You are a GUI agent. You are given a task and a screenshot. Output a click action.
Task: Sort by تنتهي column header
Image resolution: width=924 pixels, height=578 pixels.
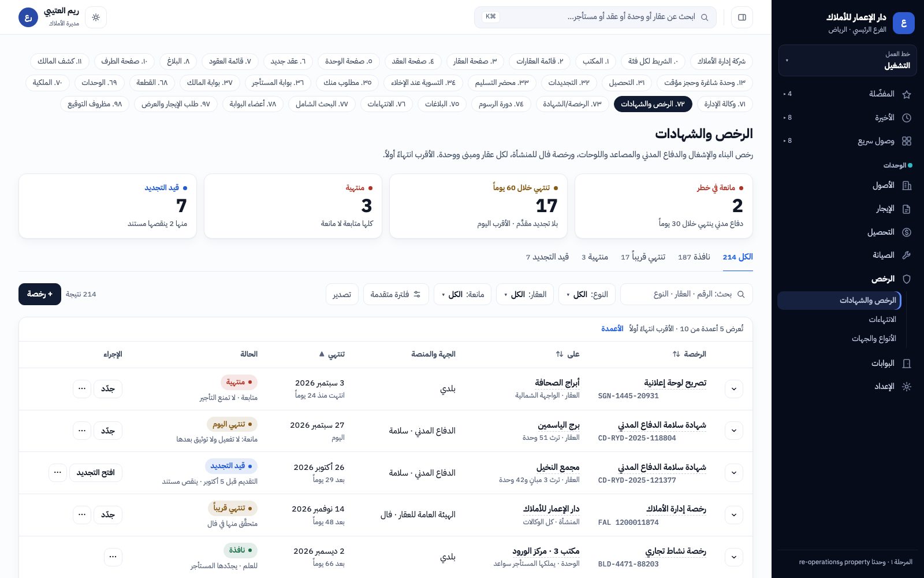pyautogui.click(x=332, y=354)
